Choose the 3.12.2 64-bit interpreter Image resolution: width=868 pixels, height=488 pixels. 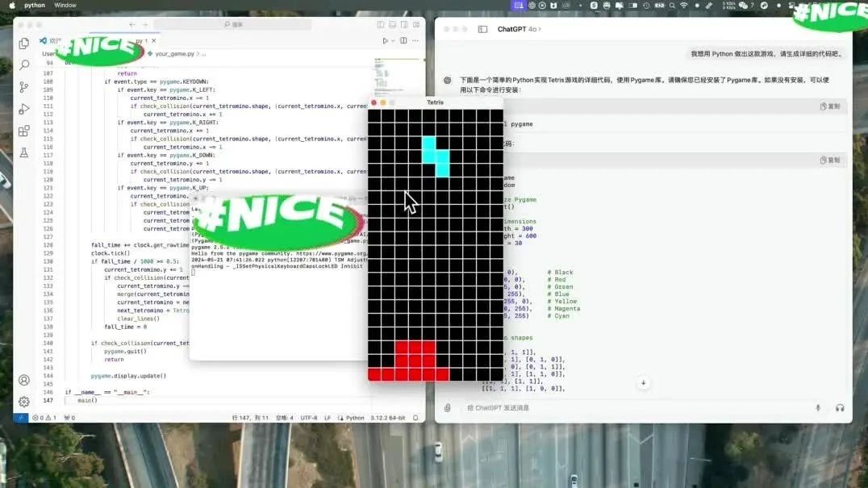coord(387,418)
